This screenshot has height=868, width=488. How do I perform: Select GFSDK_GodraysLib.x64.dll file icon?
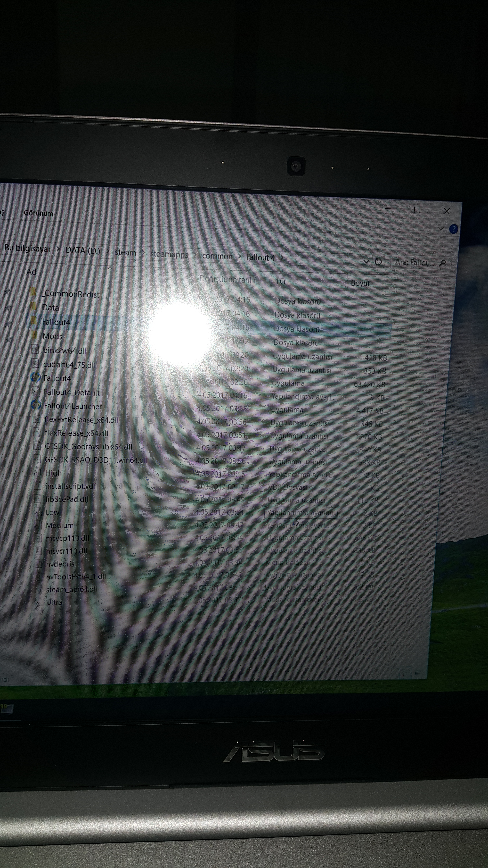point(37,445)
